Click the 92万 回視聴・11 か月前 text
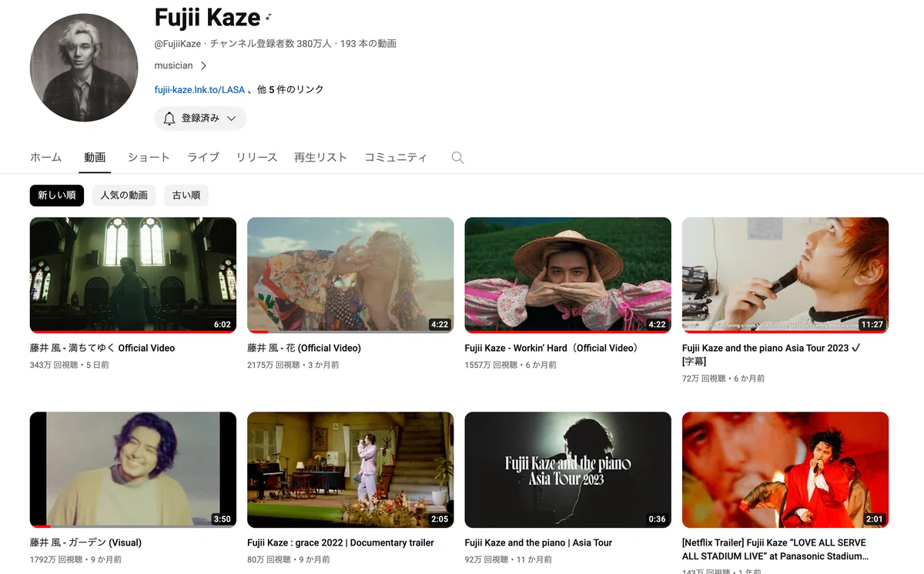Viewport: 924px width, 574px height. tap(508, 559)
